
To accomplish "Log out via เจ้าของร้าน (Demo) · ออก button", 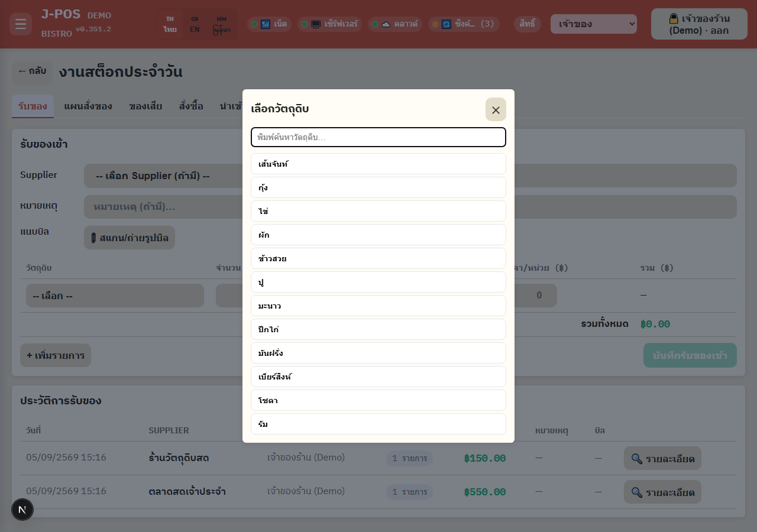I will tap(699, 24).
